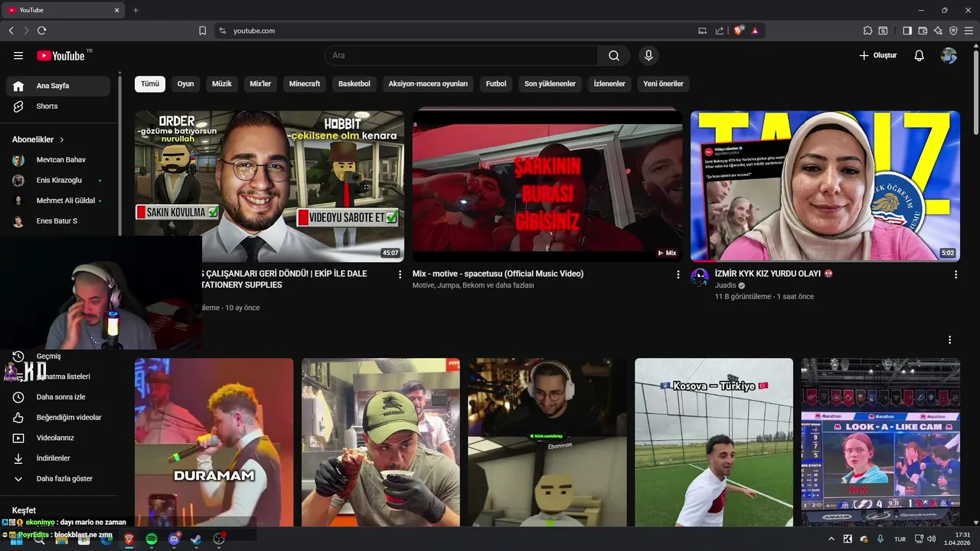Screen dimensions: 980x551
Task: Select the Mix'ler filter chip
Action: coord(260,83)
